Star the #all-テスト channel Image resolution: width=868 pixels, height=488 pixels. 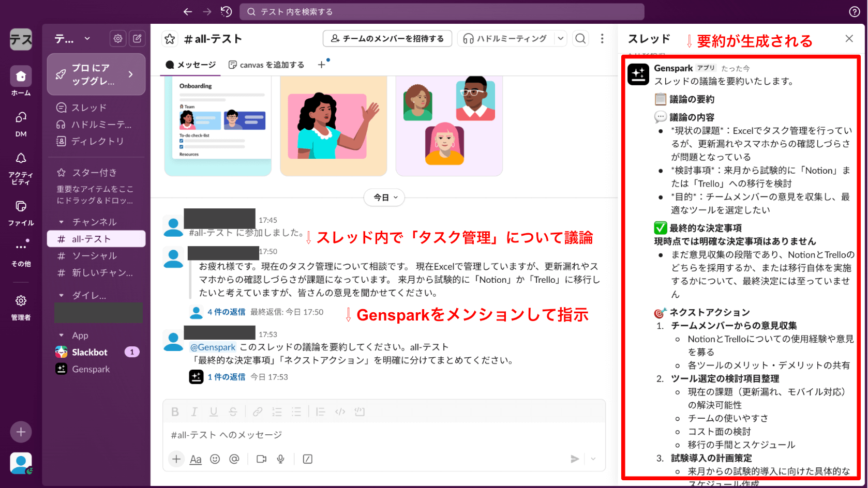pyautogui.click(x=170, y=39)
